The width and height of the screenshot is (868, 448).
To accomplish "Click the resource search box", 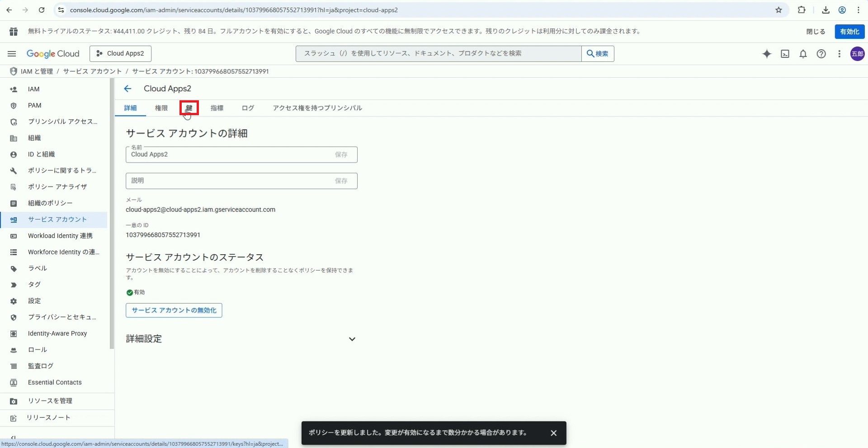I will coord(438,54).
